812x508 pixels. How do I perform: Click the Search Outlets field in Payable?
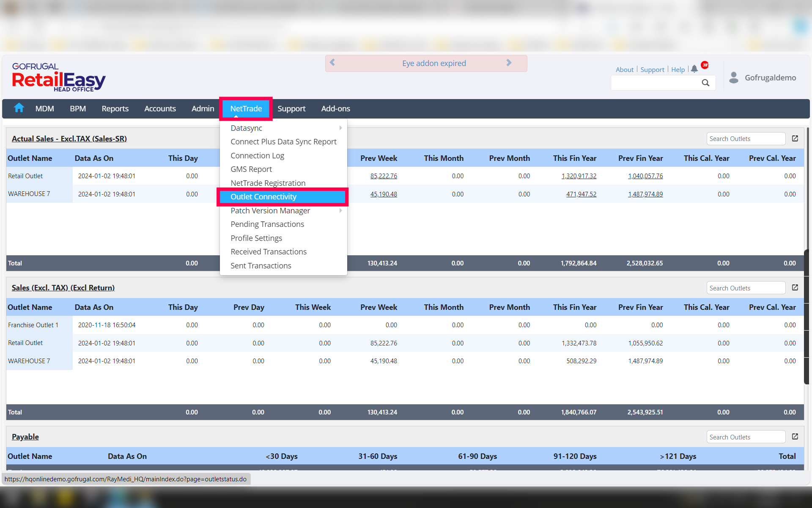point(746,437)
